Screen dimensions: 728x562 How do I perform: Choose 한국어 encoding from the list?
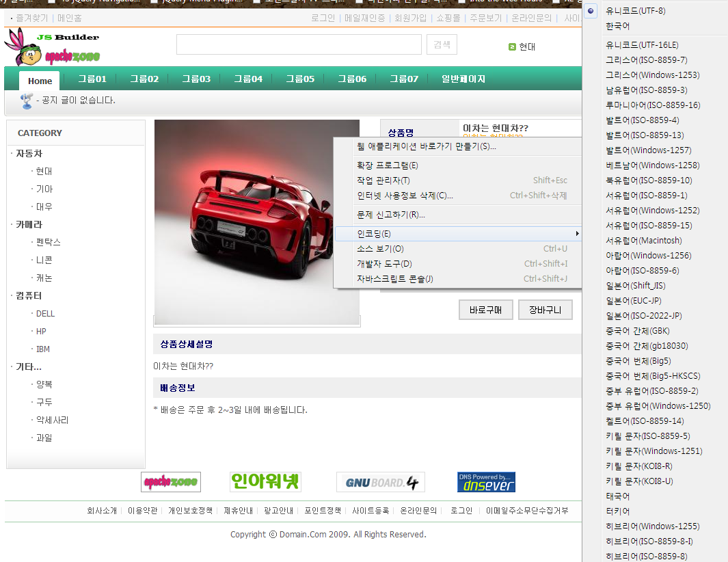pyautogui.click(x=617, y=26)
